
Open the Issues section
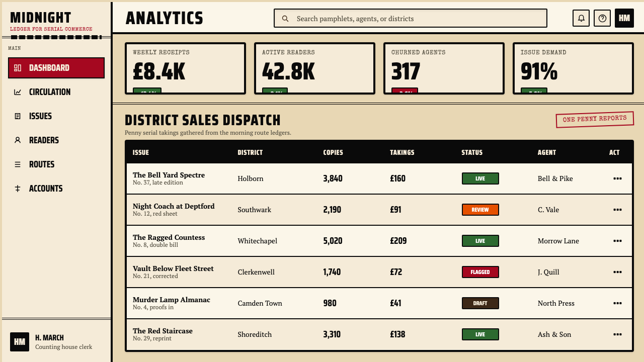56,116
